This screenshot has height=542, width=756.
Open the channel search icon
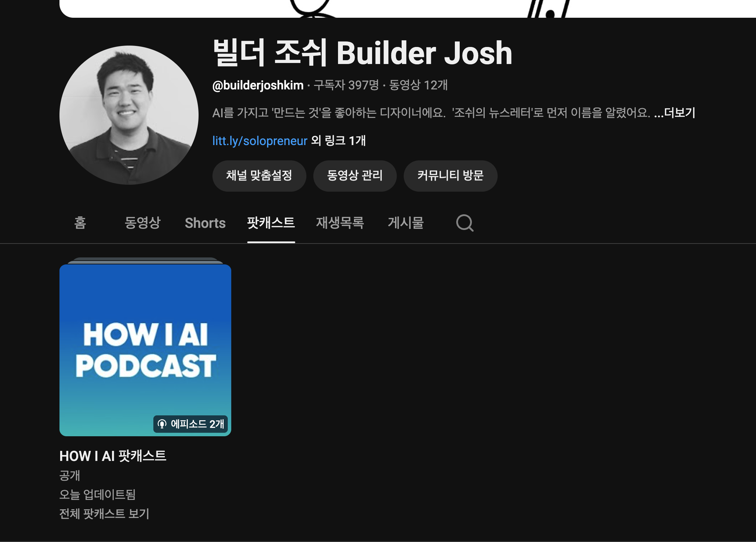465,223
